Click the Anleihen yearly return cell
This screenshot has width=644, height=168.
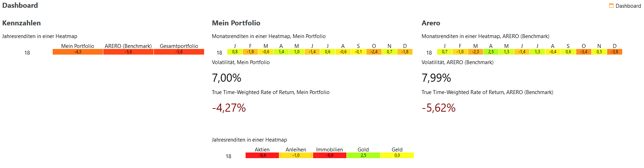click(x=296, y=155)
